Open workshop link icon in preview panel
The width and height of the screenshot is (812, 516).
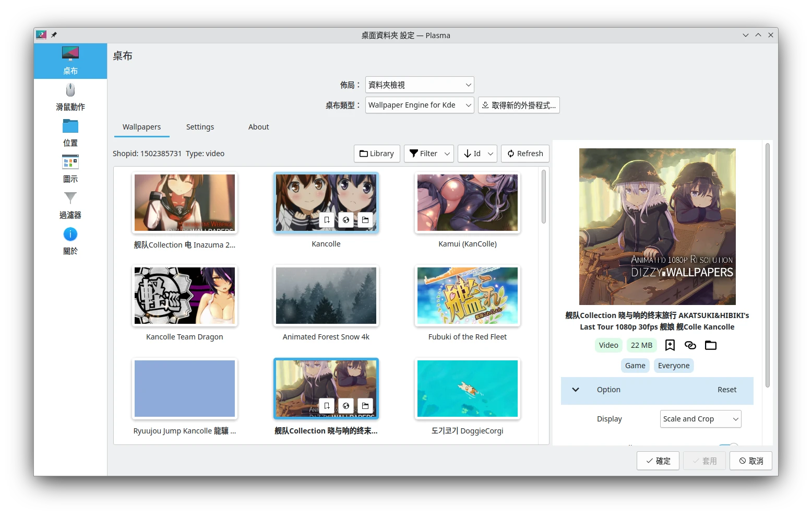(x=690, y=345)
